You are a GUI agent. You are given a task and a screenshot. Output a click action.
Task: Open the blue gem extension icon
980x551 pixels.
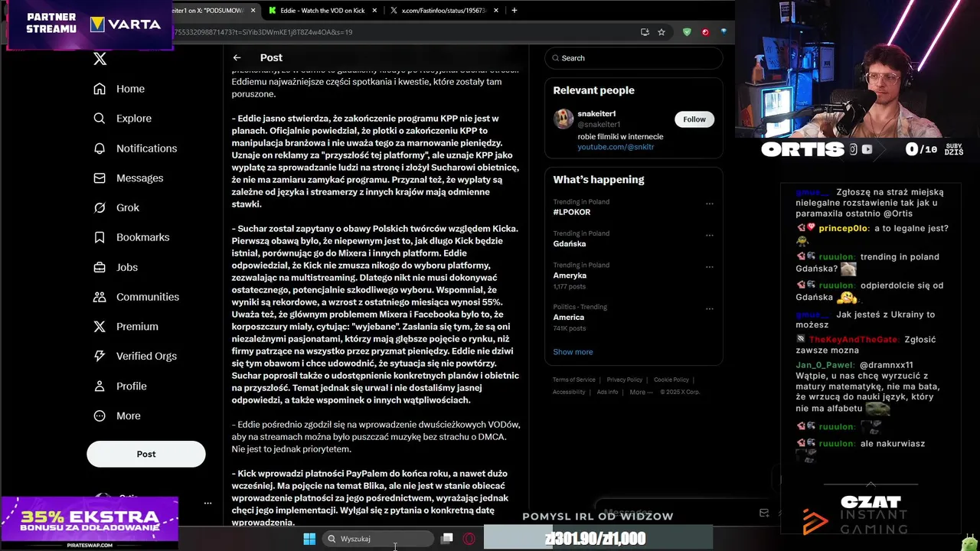[724, 32]
